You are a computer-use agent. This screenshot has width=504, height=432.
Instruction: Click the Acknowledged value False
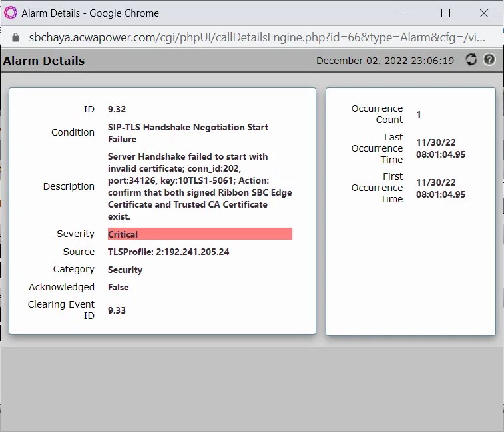118,287
